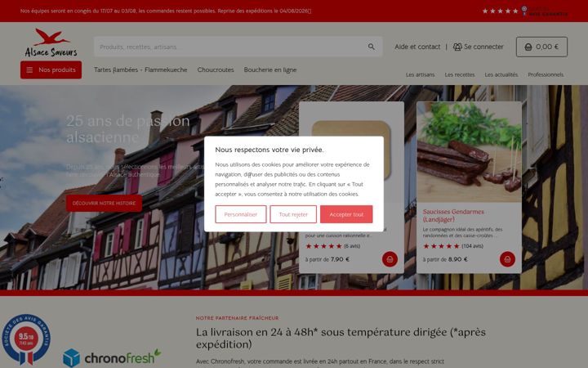The width and height of the screenshot is (588, 368).
Task: Click Tout rejeter in cookie dialog
Action: (293, 214)
